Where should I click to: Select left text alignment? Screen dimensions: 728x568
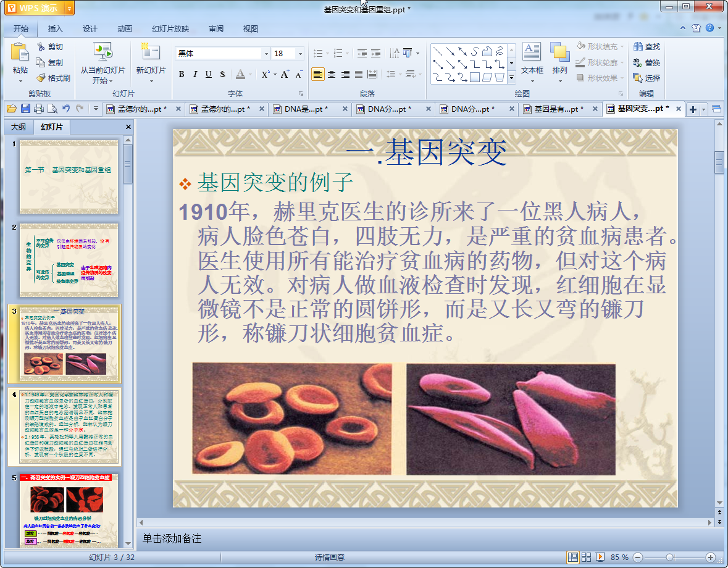click(317, 74)
